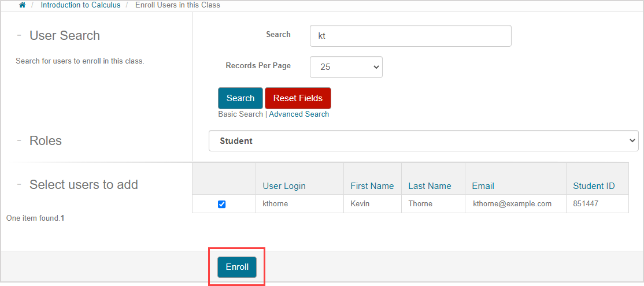The width and height of the screenshot is (644, 286).
Task: Click the Search text input field
Action: pos(410,36)
